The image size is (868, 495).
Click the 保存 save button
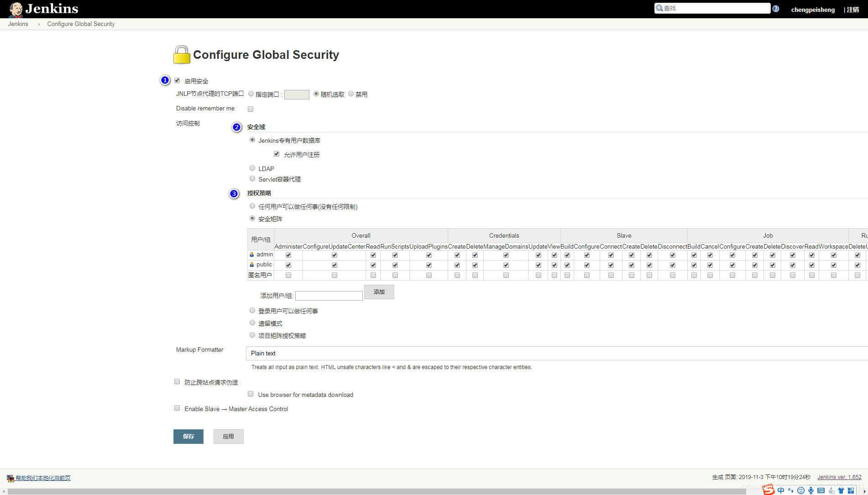click(188, 437)
